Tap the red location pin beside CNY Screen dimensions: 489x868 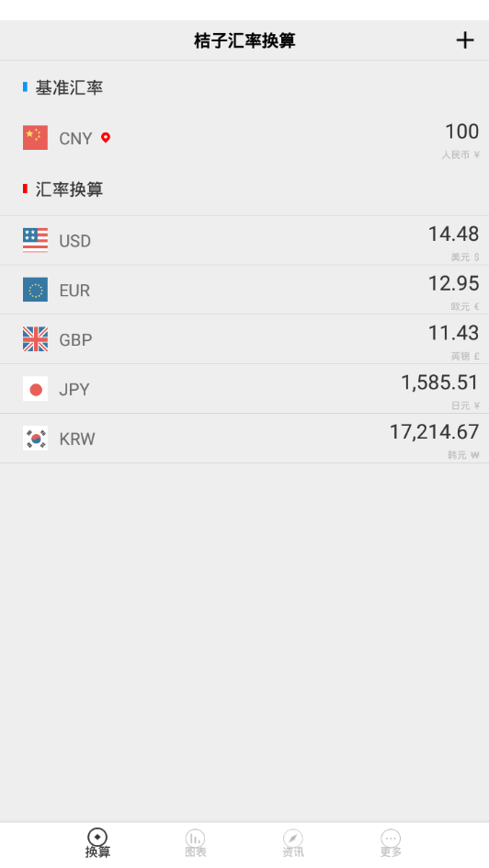point(106,137)
